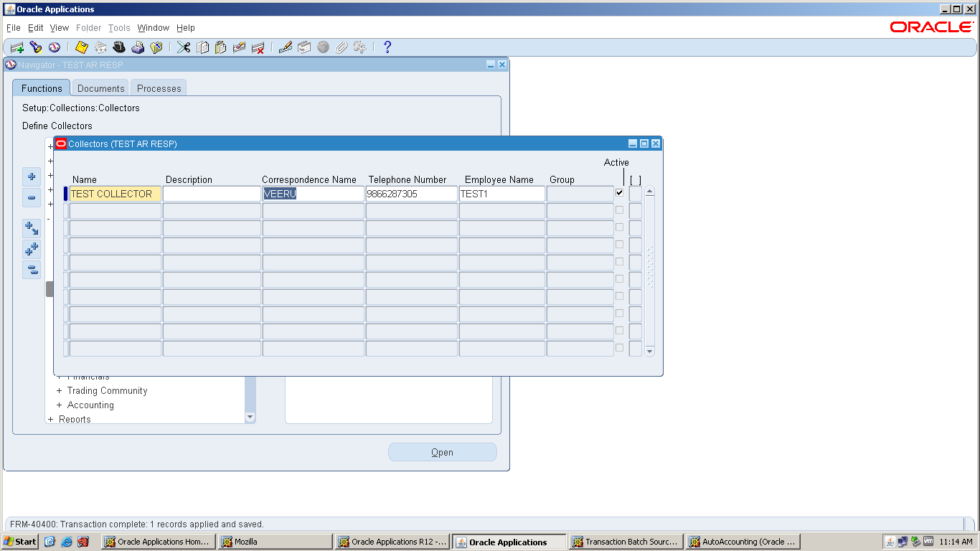Expand the Trading Community node
980x551 pixels.
tap(60, 390)
